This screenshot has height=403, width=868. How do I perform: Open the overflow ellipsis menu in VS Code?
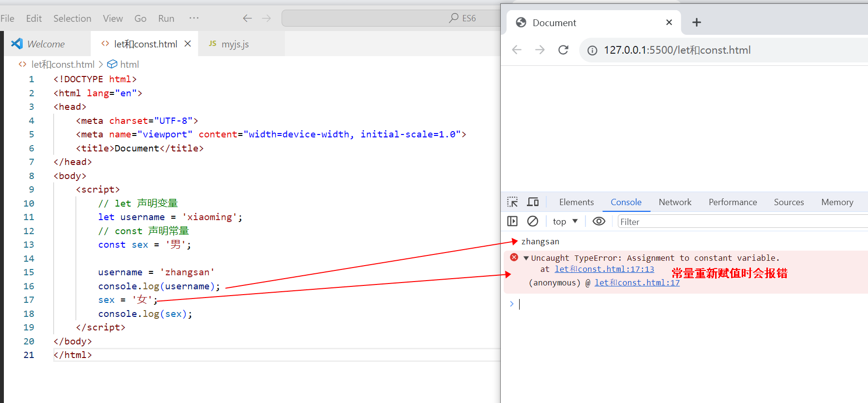(x=194, y=18)
